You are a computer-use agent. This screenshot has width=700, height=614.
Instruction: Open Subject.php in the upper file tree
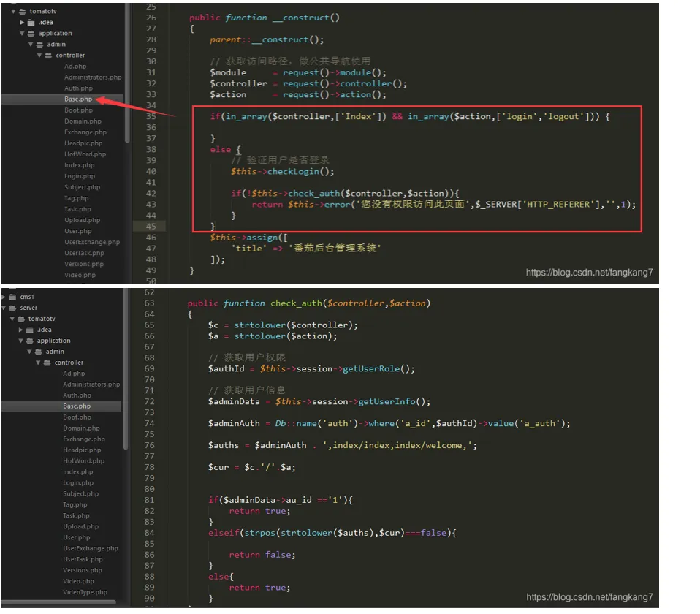[x=82, y=187]
